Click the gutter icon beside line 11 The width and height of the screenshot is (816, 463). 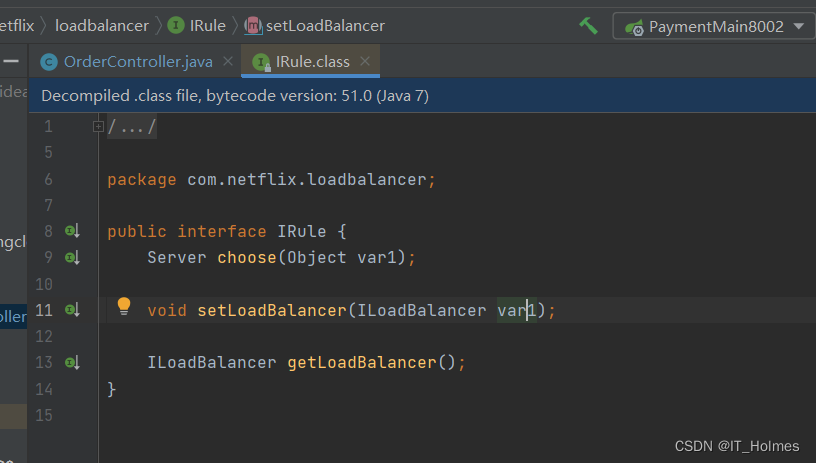[72, 310]
